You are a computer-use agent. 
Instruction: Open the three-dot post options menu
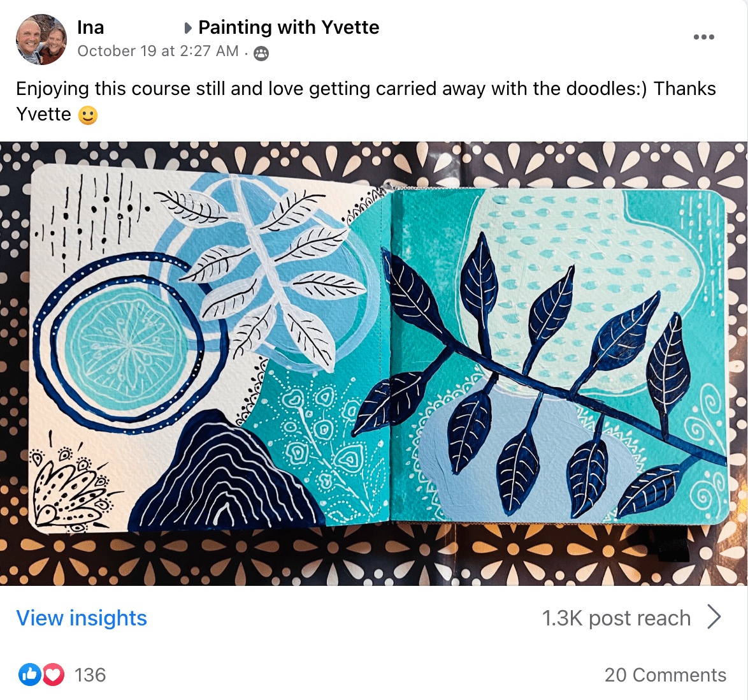pos(703,37)
